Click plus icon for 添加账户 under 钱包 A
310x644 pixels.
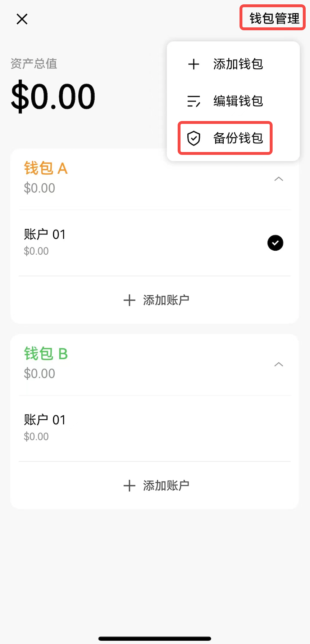coord(129,300)
